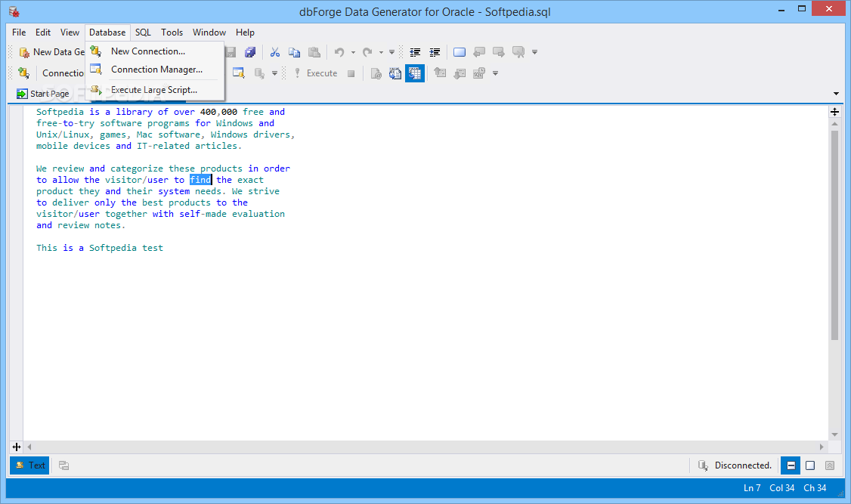Click the Copy icon in toolbar
851x504 pixels.
[294, 52]
